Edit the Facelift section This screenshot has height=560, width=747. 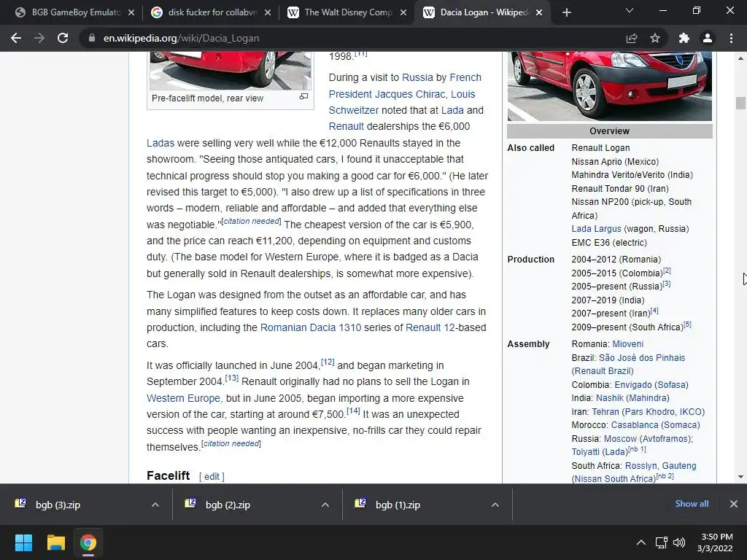(212, 477)
